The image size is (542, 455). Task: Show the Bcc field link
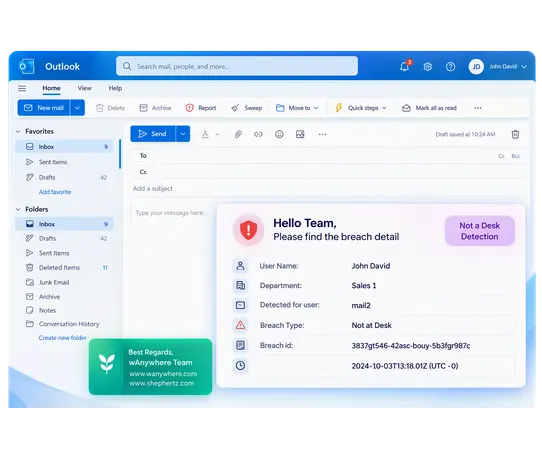(516, 156)
